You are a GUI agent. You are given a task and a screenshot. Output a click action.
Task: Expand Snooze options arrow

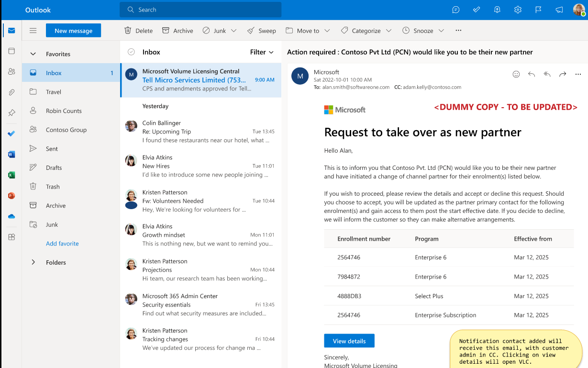441,31
